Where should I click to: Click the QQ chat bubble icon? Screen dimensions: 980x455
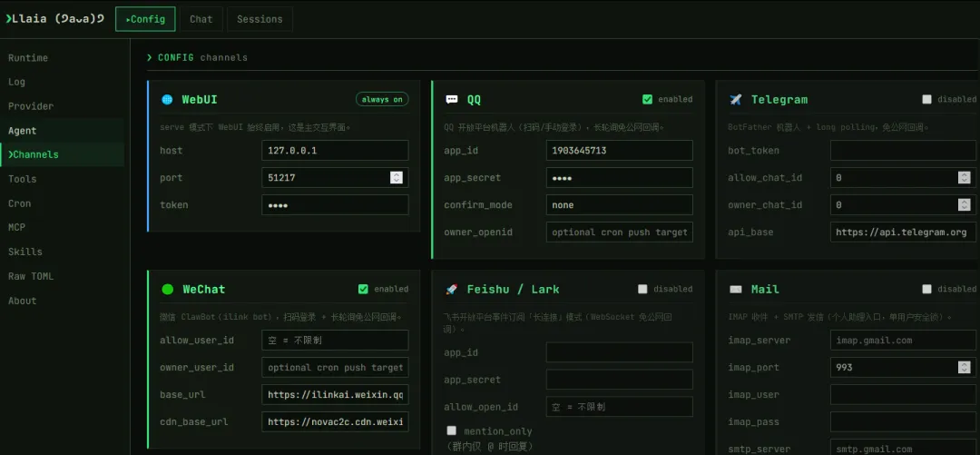point(451,100)
